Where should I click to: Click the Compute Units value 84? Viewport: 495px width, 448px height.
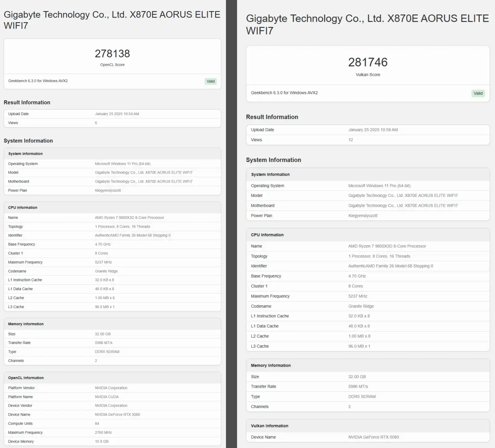[x=97, y=424]
